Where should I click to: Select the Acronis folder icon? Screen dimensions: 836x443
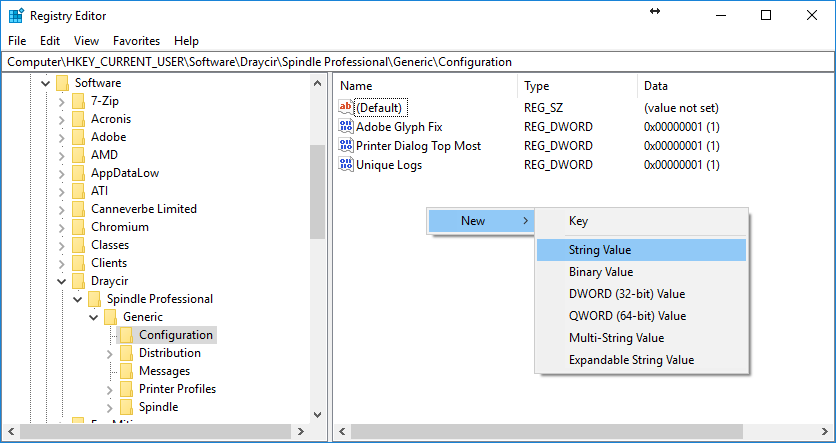pos(78,119)
